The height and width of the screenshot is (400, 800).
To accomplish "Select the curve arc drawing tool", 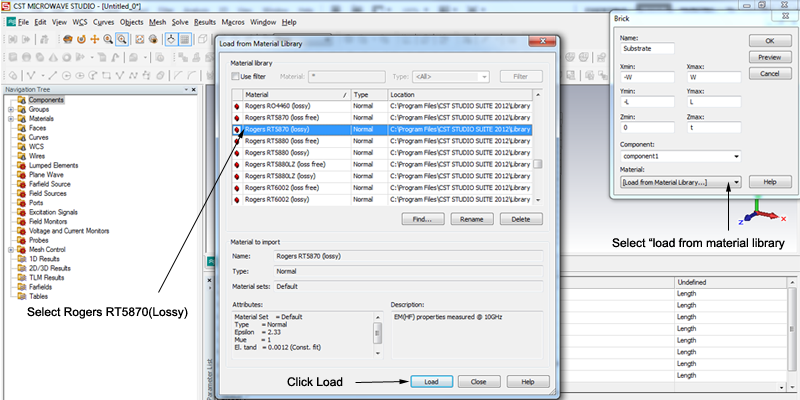I will pos(93,75).
